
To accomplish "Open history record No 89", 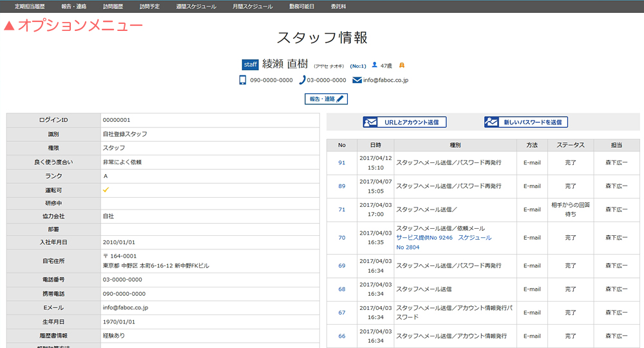I will [x=342, y=186].
